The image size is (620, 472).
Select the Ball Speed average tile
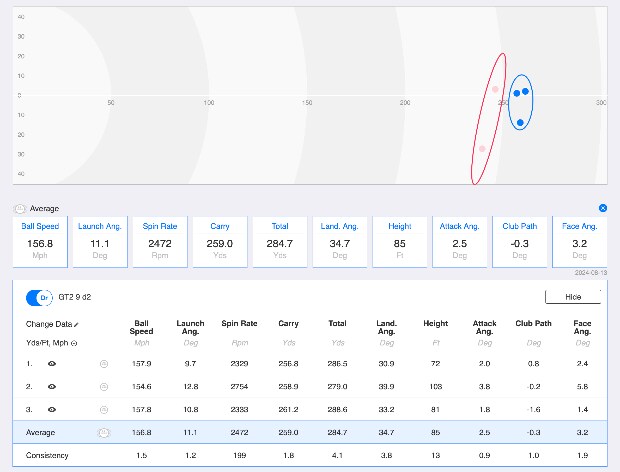click(40, 241)
